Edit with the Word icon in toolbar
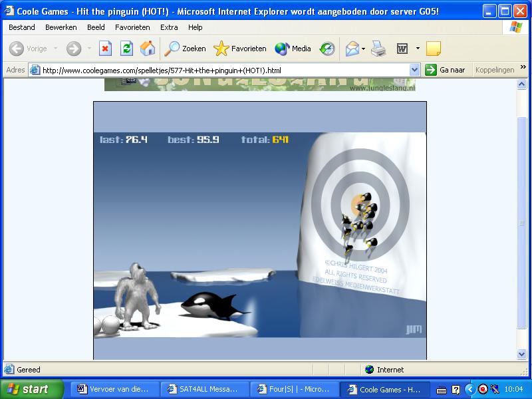 pyautogui.click(x=402, y=49)
